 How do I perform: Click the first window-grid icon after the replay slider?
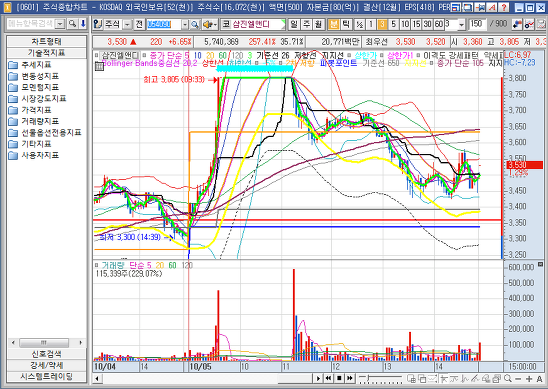coord(411,379)
